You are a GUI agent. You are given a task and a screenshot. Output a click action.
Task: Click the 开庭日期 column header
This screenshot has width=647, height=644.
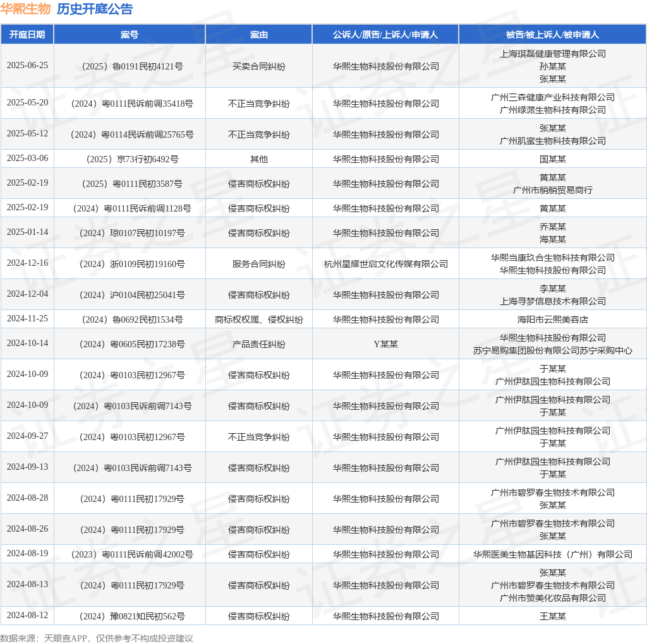coord(27,35)
